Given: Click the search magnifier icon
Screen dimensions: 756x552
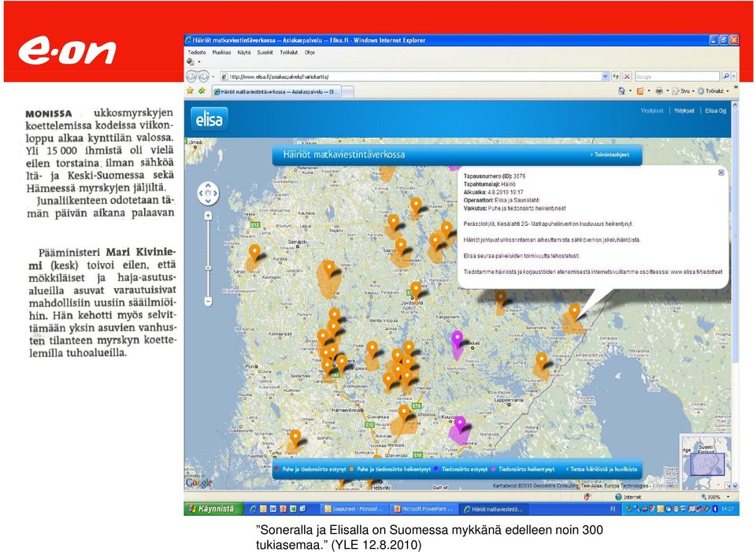Looking at the screenshot, I should pos(726,76).
